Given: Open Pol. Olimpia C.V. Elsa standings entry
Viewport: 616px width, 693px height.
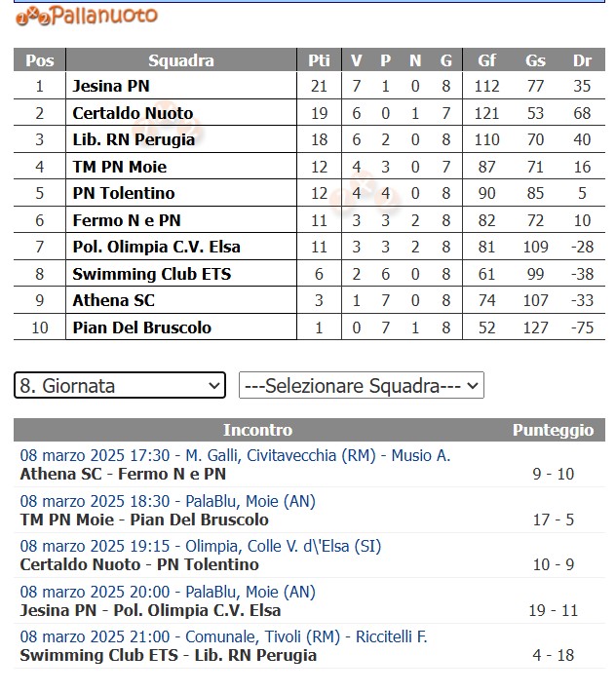Looking at the screenshot, I should tap(156, 247).
